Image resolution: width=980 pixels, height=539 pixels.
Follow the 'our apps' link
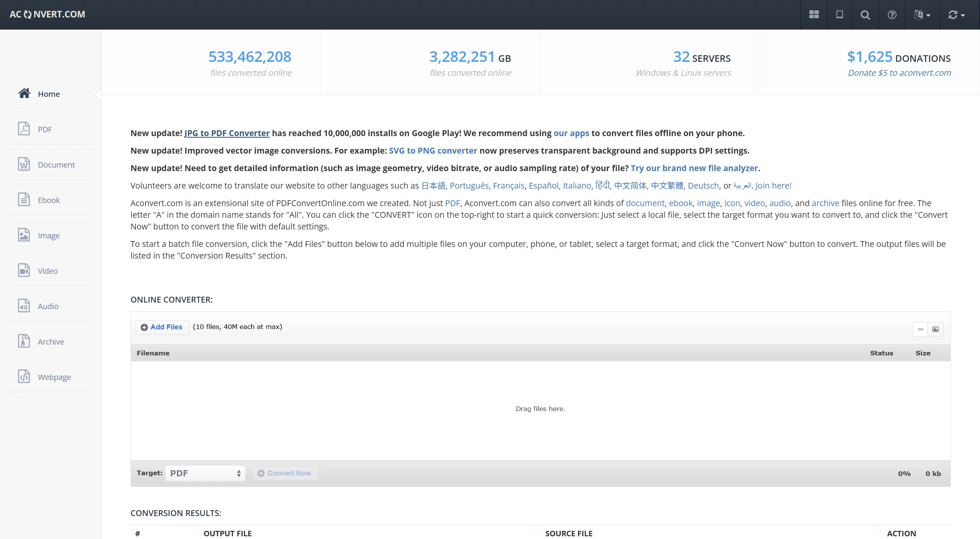click(571, 133)
